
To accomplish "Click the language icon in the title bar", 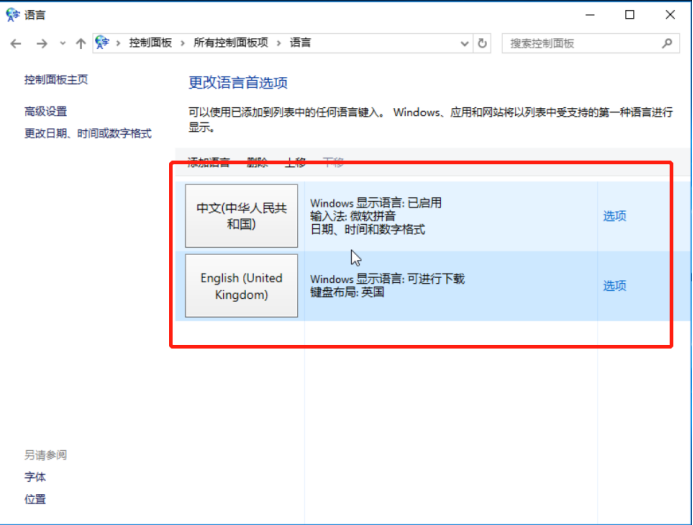I will tap(12, 15).
